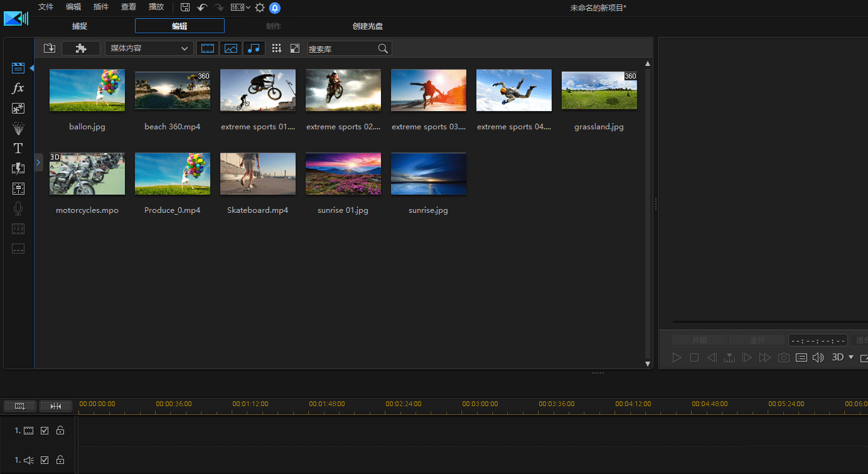Click the snapshot camera icon in preview

coord(783,357)
